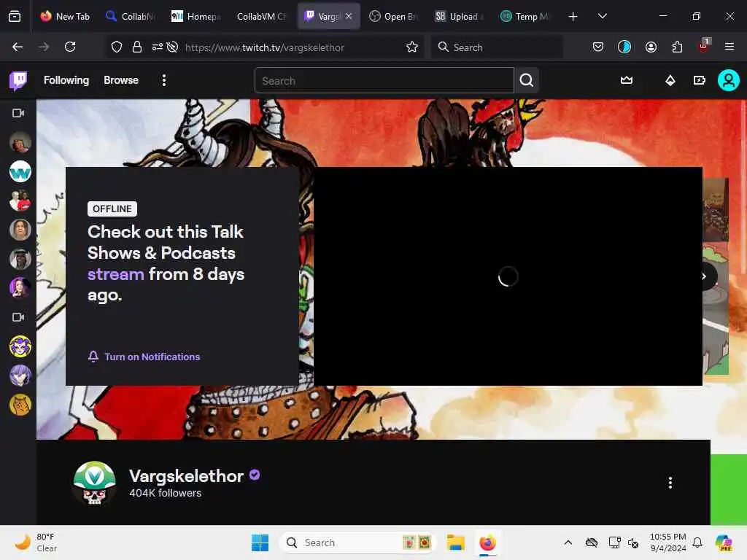Click the Twitch search magnifier button

[x=527, y=80]
